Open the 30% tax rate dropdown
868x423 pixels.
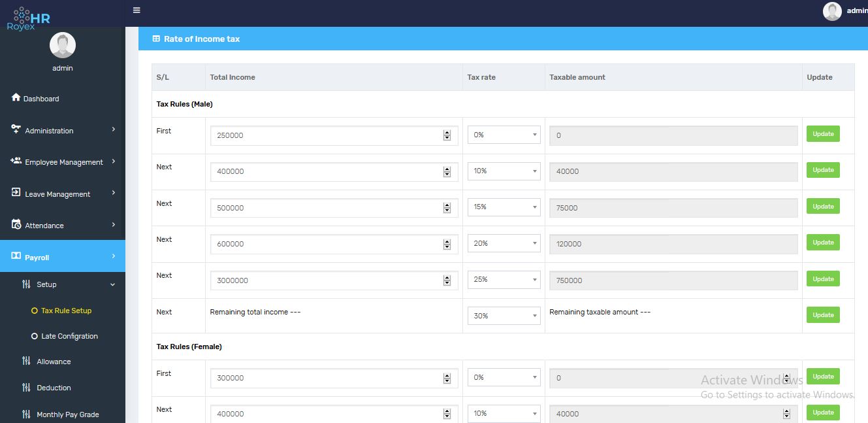point(504,316)
